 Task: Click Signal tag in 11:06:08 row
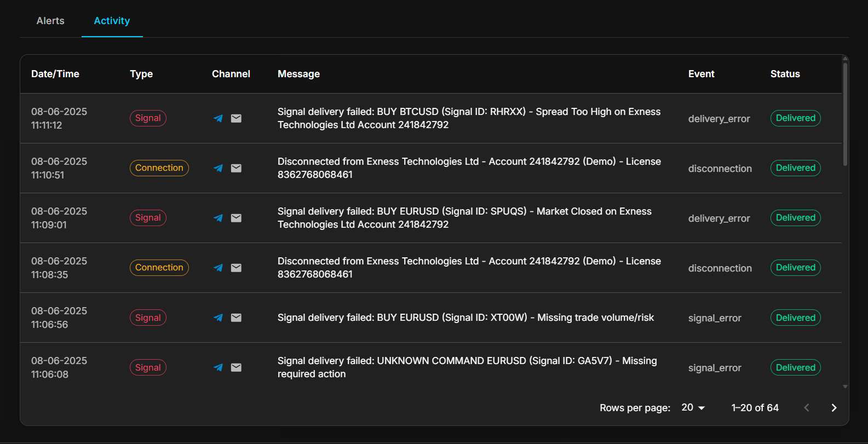coord(148,367)
